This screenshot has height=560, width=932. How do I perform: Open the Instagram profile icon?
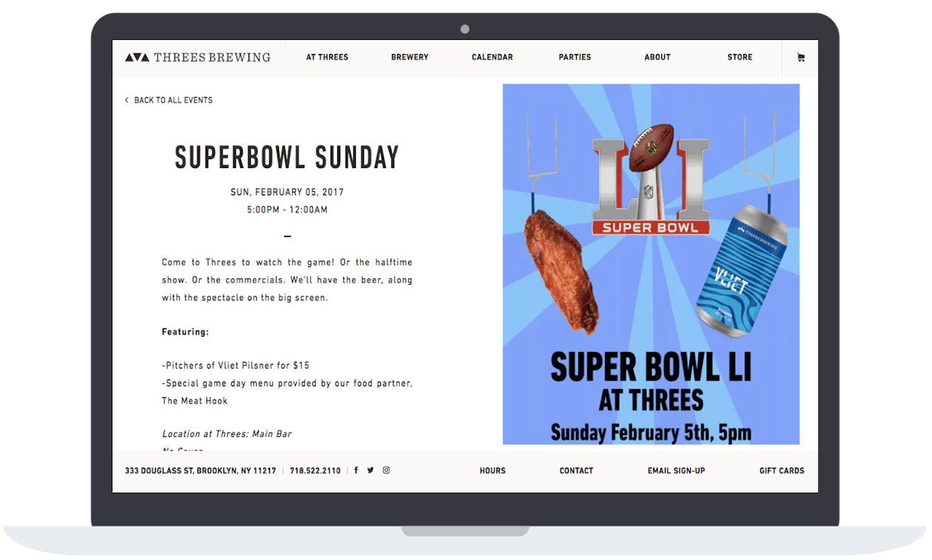tap(386, 470)
